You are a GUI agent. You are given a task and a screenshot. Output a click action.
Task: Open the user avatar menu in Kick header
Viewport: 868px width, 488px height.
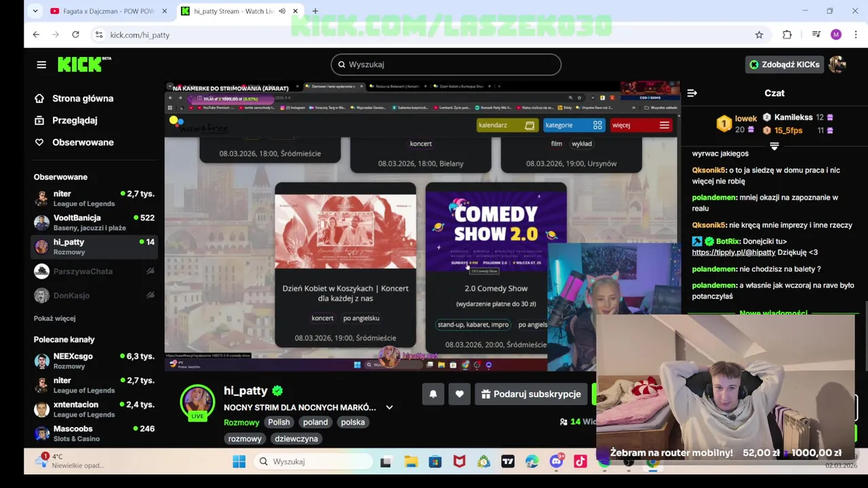point(837,64)
